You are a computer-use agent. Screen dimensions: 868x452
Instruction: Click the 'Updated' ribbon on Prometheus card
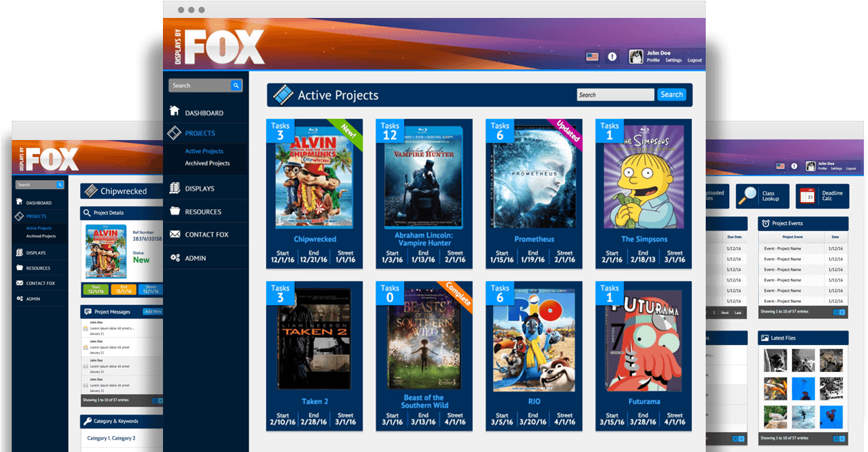coord(567,131)
